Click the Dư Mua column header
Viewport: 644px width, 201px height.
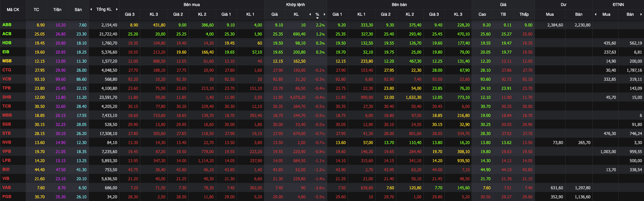(550, 14)
